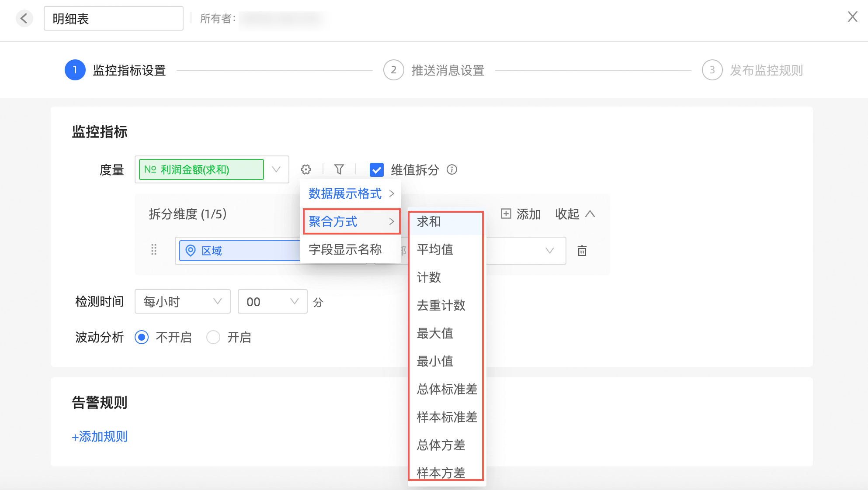Click the info icon beside 维值拆分
The width and height of the screenshot is (868, 490).
(452, 169)
